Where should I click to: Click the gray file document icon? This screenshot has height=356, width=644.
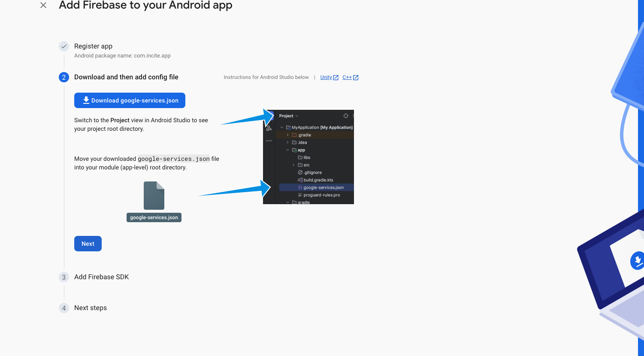point(154,196)
